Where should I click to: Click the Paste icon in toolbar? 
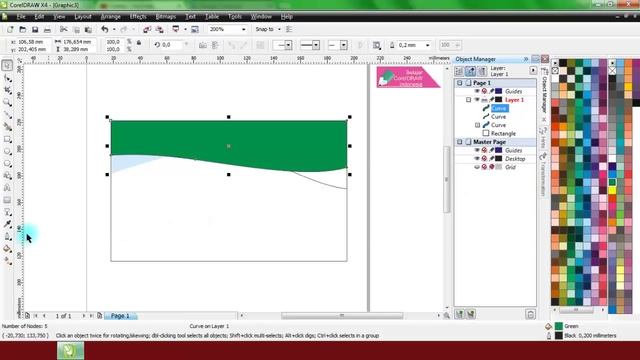[88, 29]
